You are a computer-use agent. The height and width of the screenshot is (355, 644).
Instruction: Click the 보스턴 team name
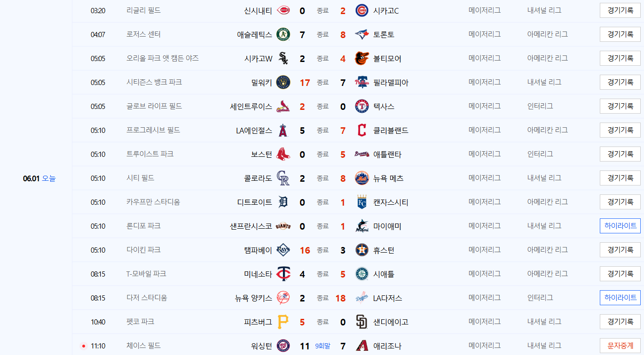point(262,154)
